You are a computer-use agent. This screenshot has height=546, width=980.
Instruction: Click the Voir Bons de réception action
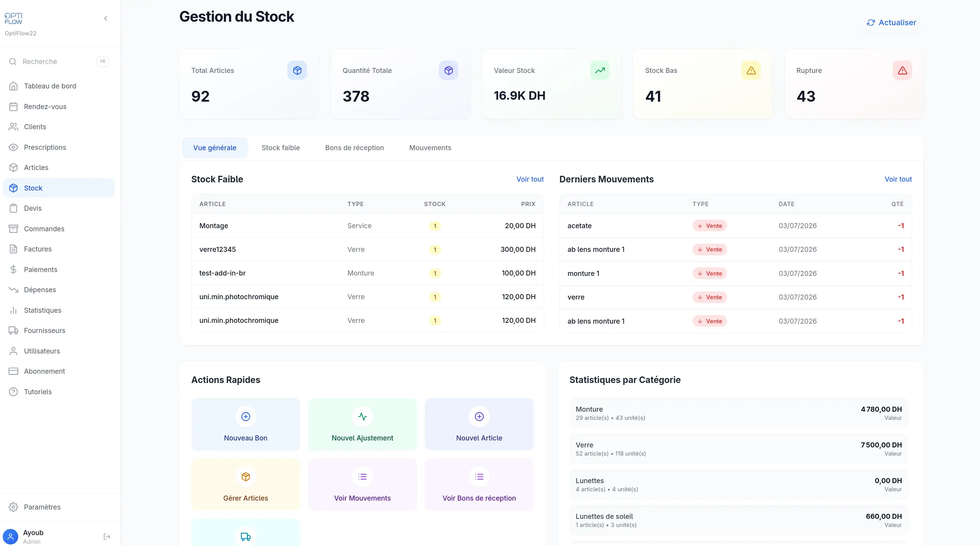[479, 484]
